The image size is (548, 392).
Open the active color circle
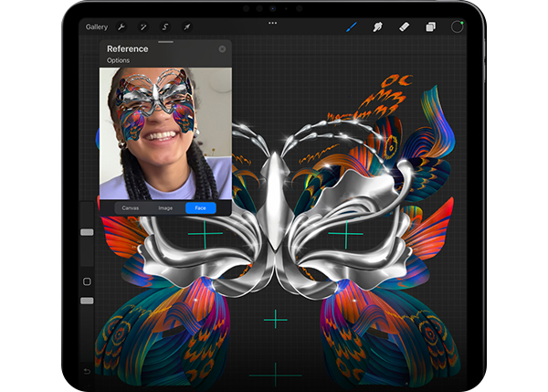457,26
